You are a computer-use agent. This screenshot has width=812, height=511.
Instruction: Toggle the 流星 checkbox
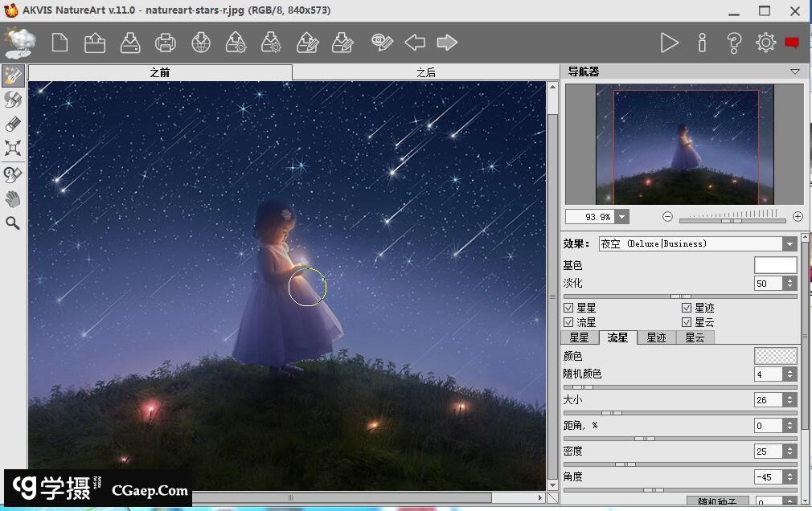[568, 322]
